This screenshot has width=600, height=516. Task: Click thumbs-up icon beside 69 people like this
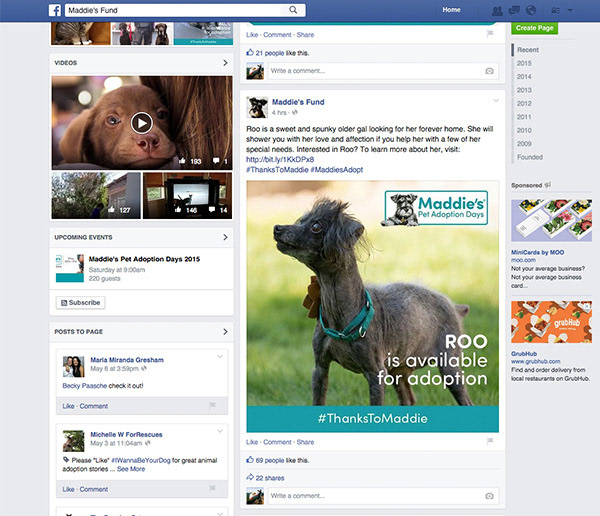click(x=250, y=459)
